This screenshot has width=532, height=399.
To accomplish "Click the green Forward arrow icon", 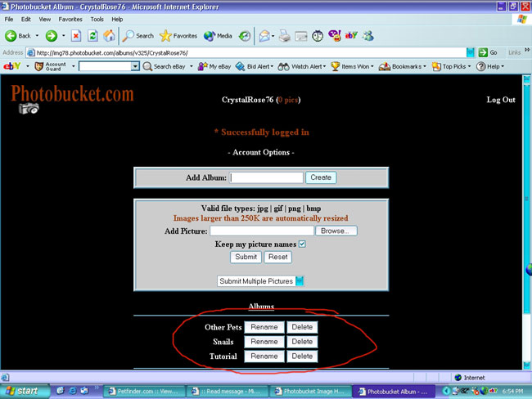I will [x=52, y=36].
